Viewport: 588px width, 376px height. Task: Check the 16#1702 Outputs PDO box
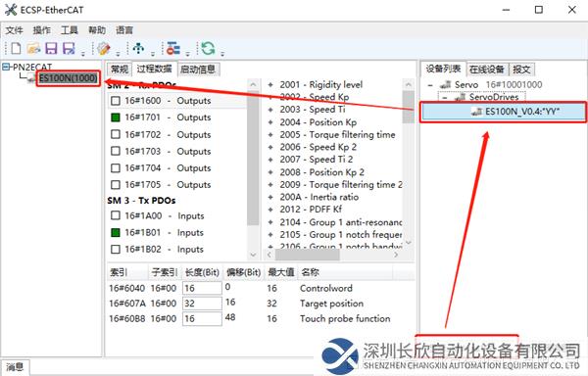[116, 134]
